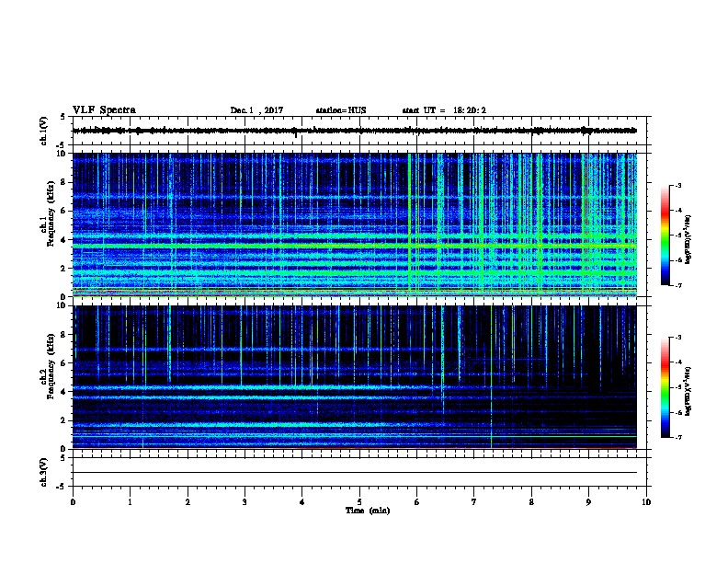
Task: Click the ch.1 color scale bar
Action: (x=665, y=236)
